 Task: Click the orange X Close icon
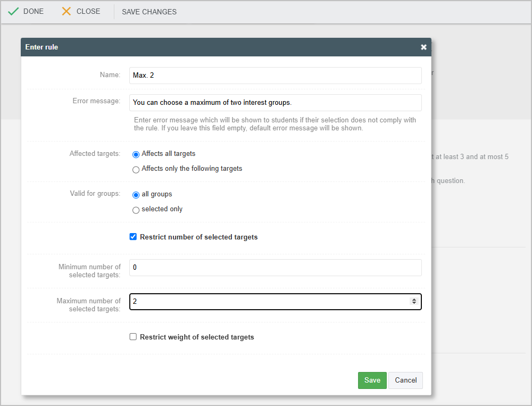66,11
